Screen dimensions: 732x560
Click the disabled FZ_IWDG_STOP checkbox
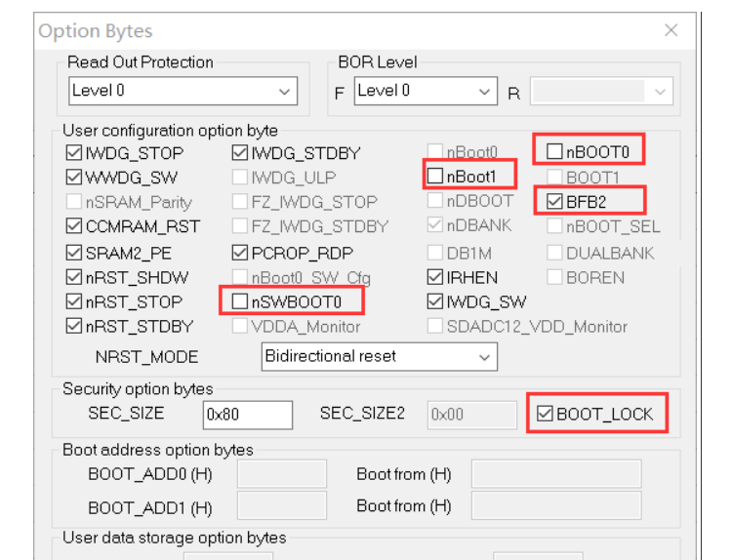coord(239,202)
